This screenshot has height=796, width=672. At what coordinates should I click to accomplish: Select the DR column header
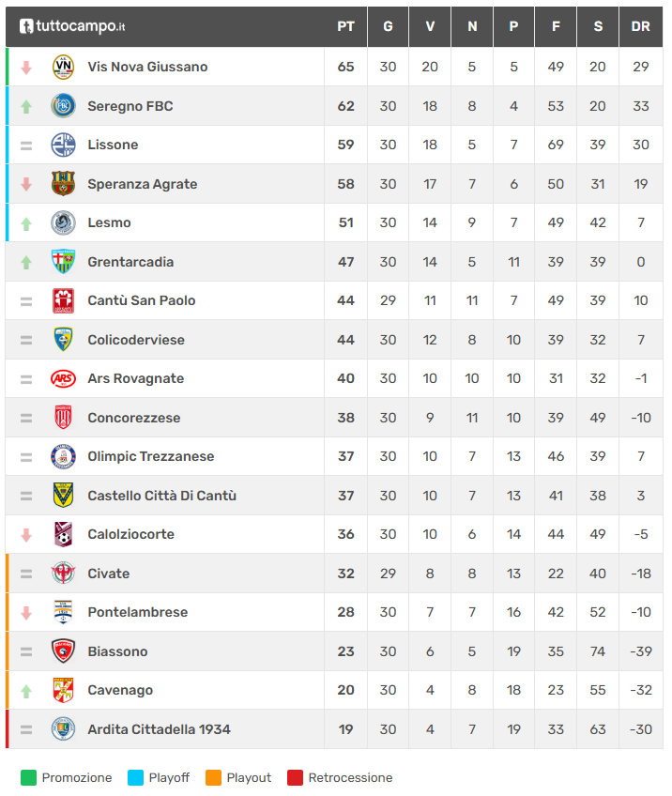point(641,26)
